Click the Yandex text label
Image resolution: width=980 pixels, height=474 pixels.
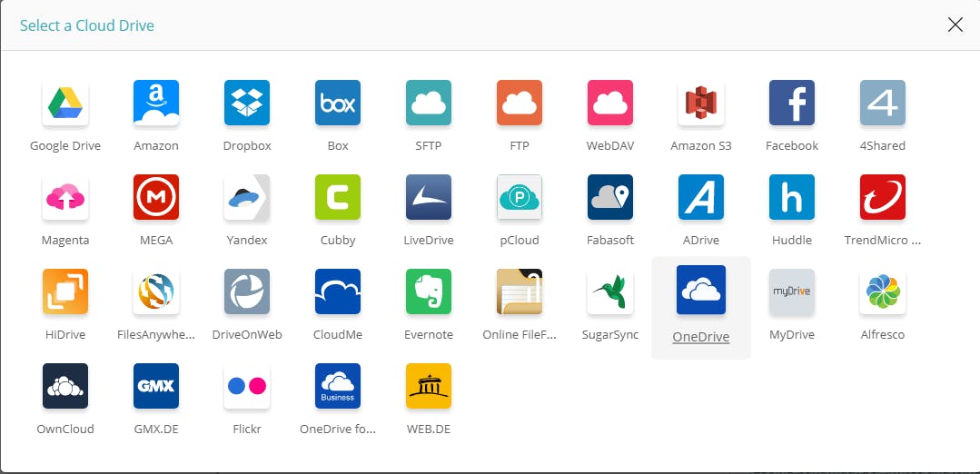click(x=247, y=240)
